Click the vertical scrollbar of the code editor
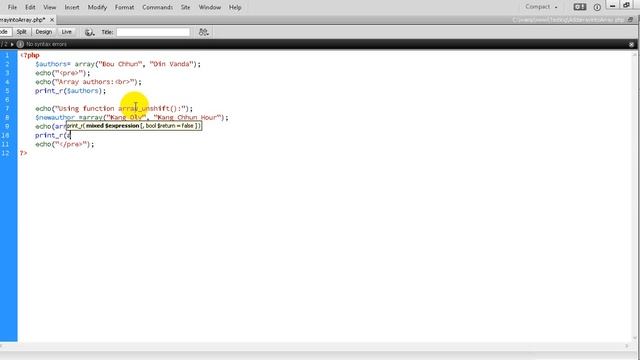Viewport: 640px width, 360px height. 635,196
